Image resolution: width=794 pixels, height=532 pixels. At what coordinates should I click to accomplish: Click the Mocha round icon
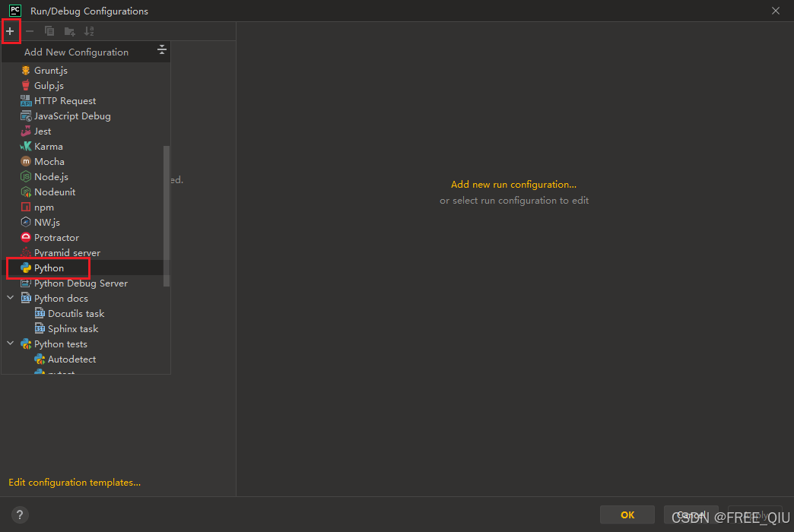26,161
